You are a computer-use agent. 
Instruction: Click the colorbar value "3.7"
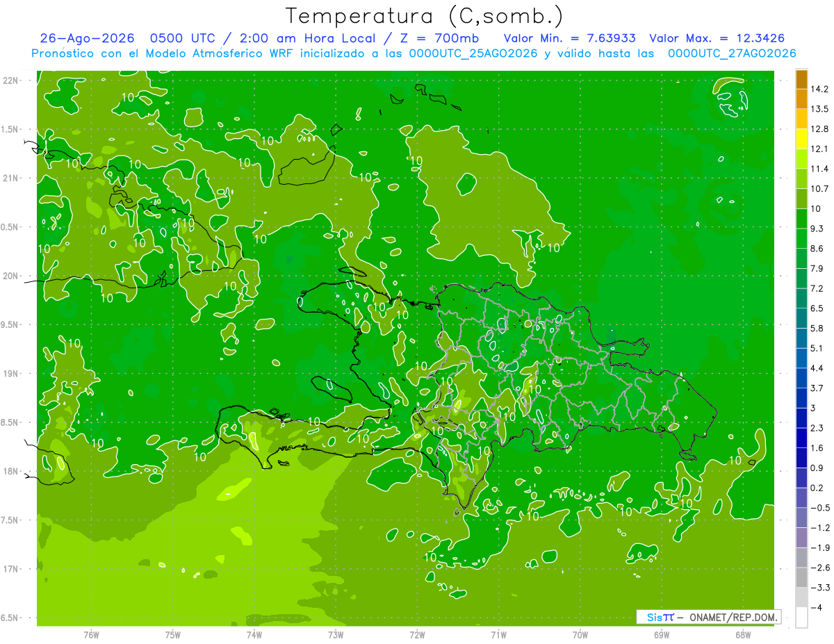(817, 388)
